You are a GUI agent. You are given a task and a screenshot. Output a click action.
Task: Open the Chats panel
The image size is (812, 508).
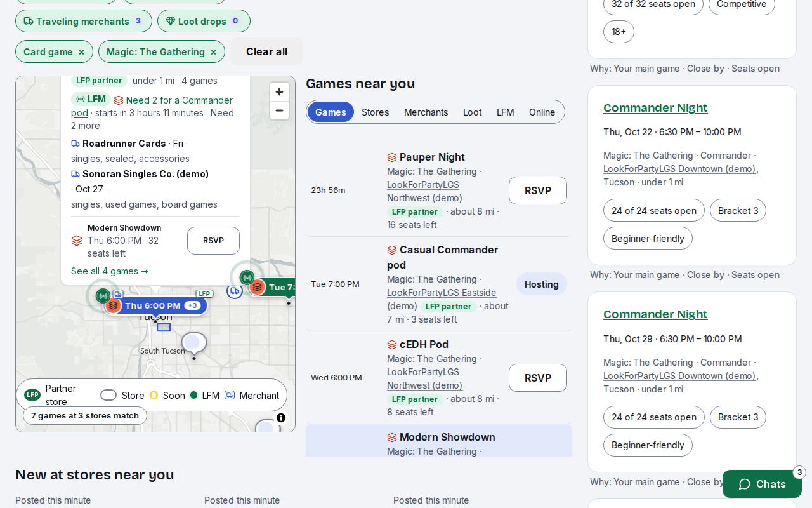tap(762, 484)
